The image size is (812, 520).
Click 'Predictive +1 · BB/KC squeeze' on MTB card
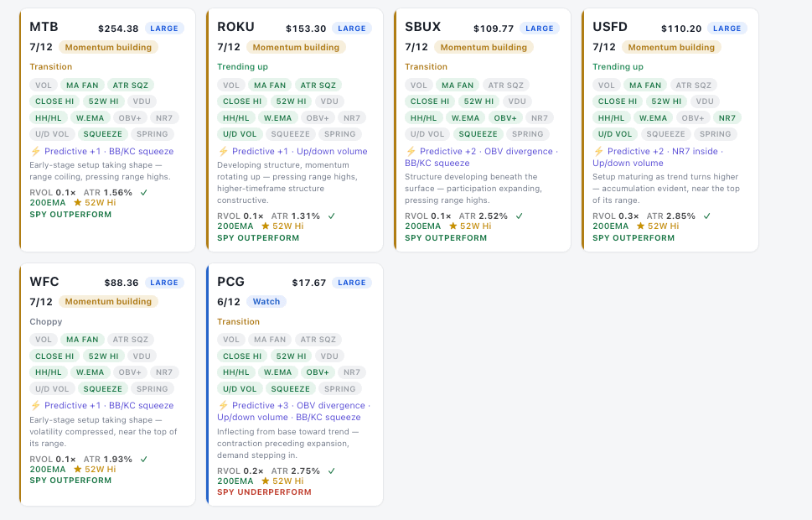(109, 151)
